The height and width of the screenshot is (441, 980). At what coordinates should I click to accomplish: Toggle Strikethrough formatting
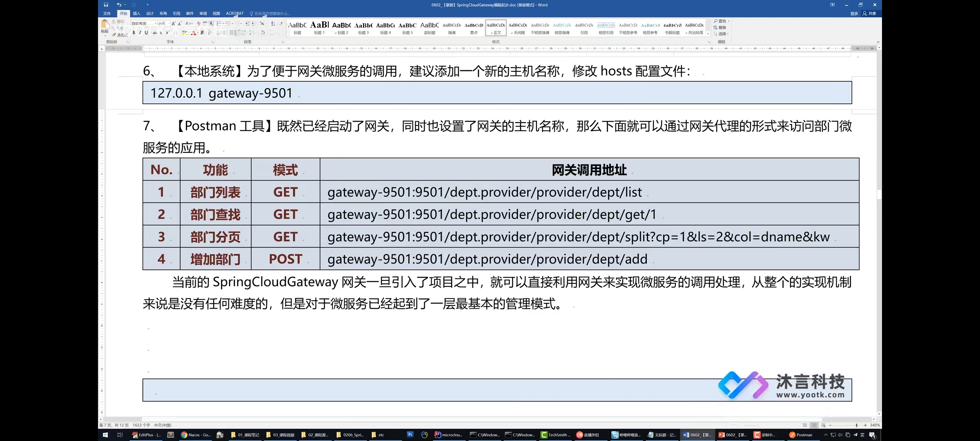pyautogui.click(x=155, y=33)
